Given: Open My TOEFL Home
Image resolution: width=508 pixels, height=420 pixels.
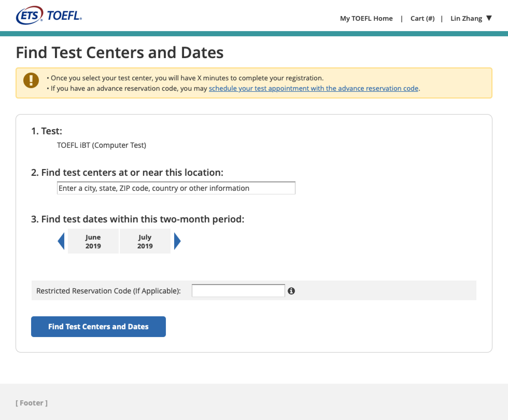Looking at the screenshot, I should click(x=366, y=18).
